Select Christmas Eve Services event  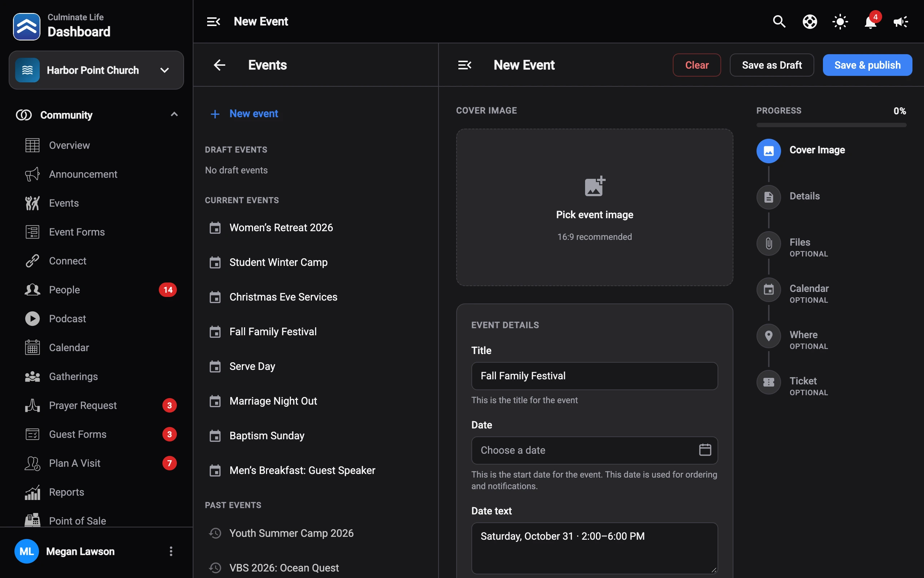pyautogui.click(x=315, y=297)
